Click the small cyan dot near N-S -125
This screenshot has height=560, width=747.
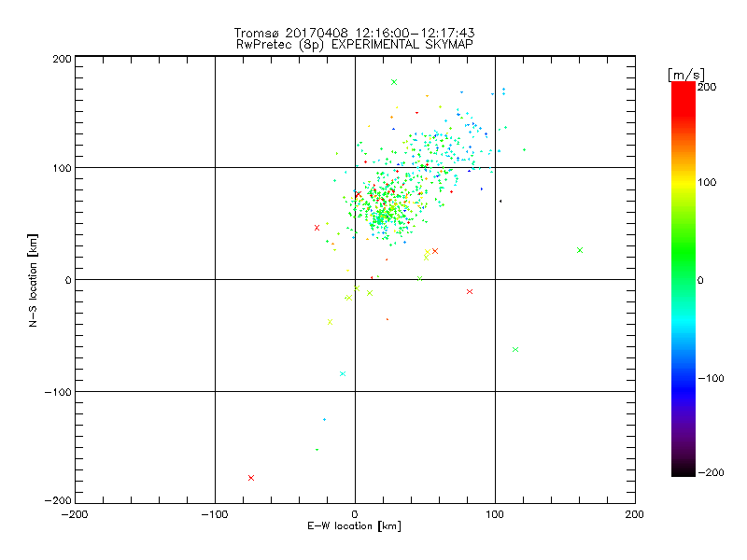click(x=324, y=419)
